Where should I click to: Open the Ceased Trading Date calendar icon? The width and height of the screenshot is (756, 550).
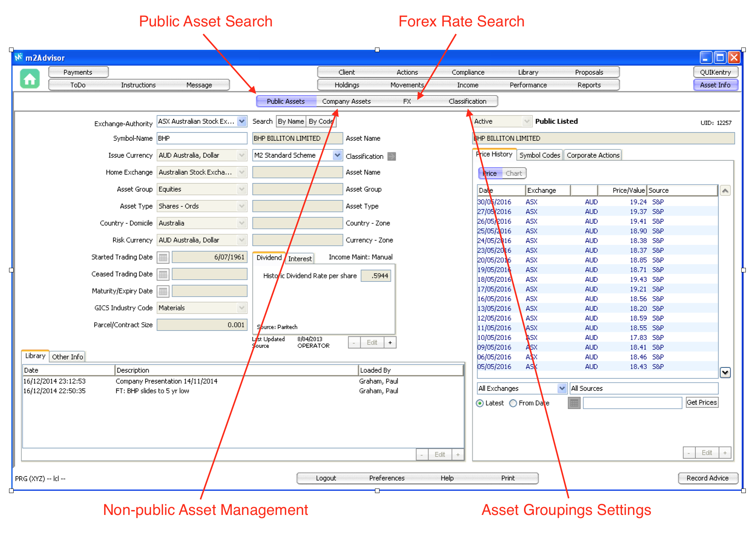[163, 274]
